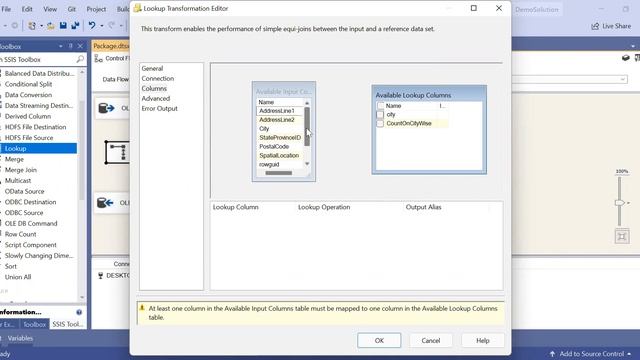
Task: Click the Add to Source Control arrow icon
Action: (552, 354)
